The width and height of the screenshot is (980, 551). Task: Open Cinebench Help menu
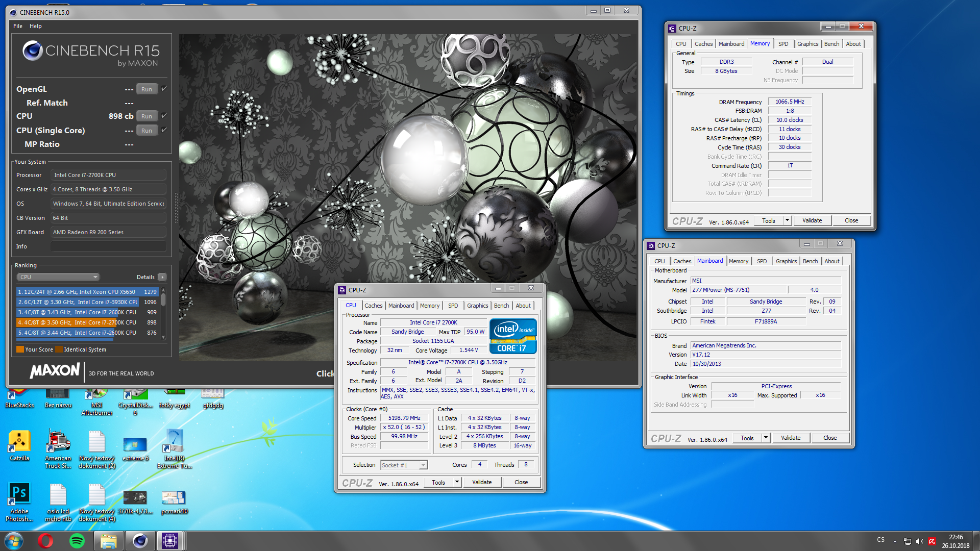36,26
